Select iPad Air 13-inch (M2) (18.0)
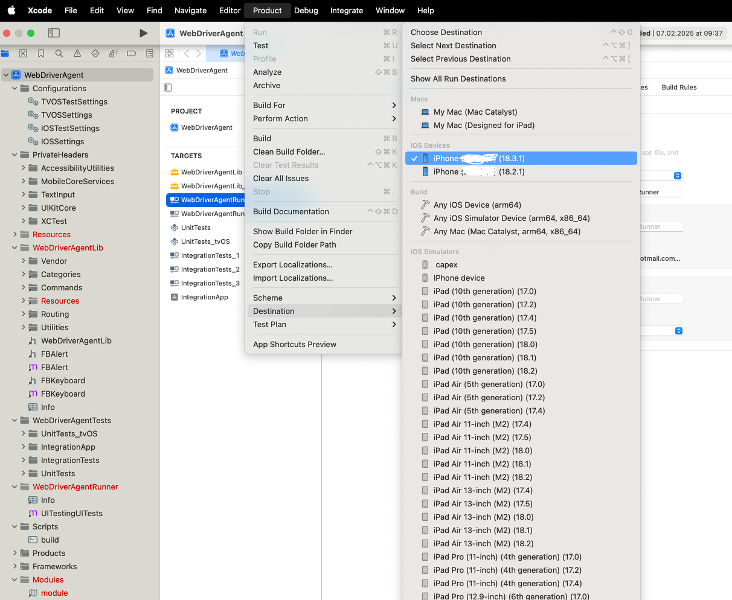Screen dimensions: 732x600 tap(521, 517)
